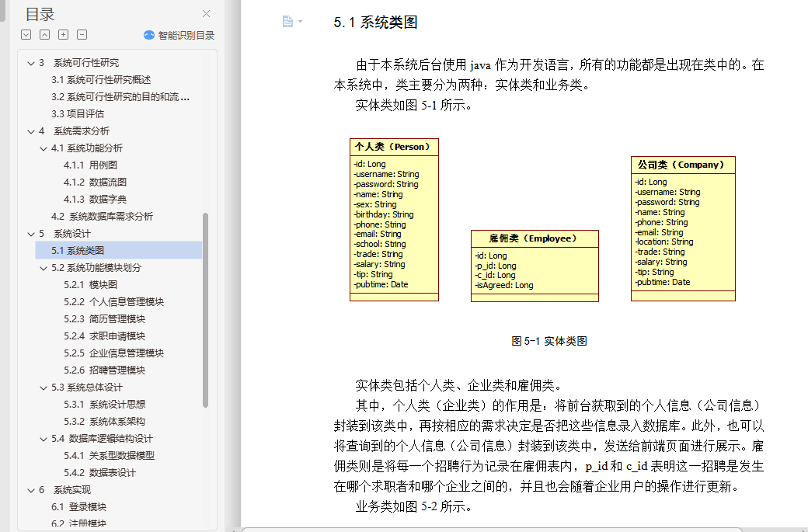
Task: Click the 个人类 (Person) class diagram box
Action: (x=394, y=220)
